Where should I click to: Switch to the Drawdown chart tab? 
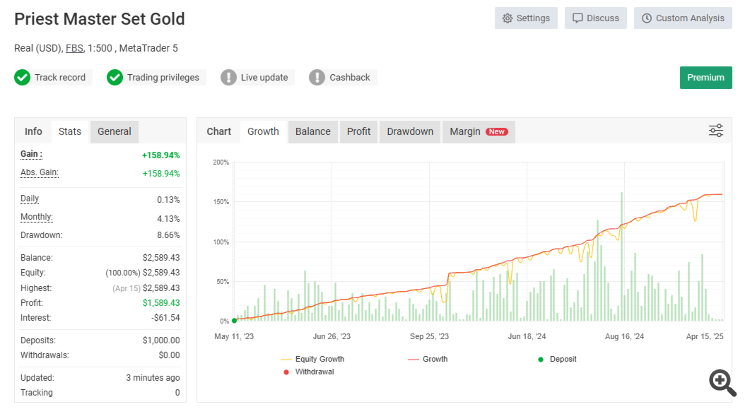(x=410, y=132)
